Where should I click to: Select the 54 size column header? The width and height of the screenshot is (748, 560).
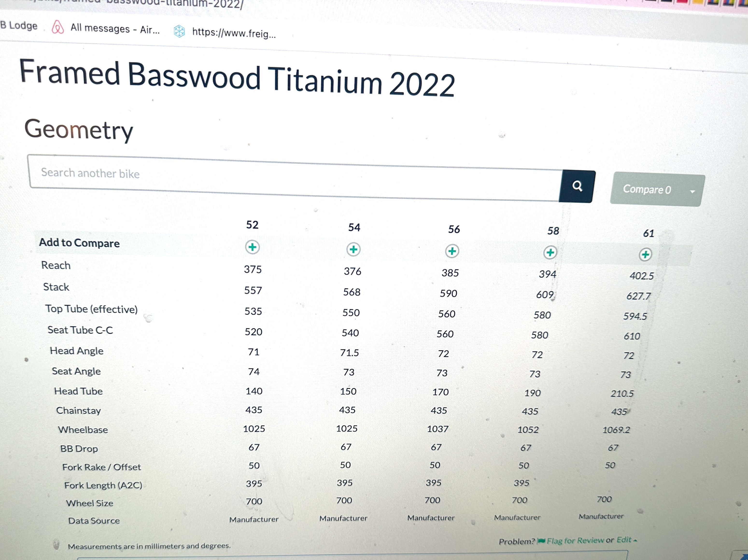pos(354,227)
